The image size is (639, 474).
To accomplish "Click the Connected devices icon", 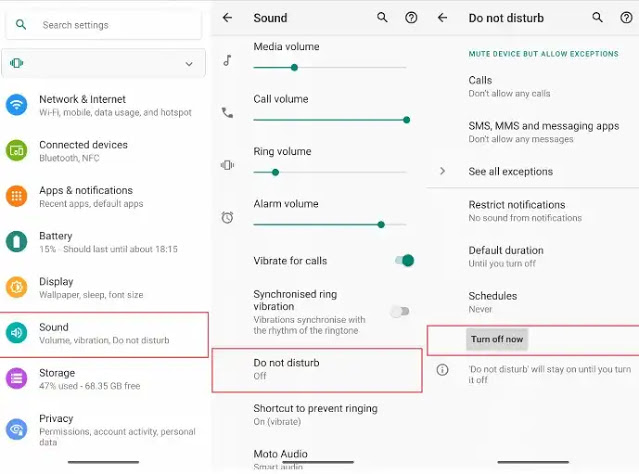I will tap(17, 151).
